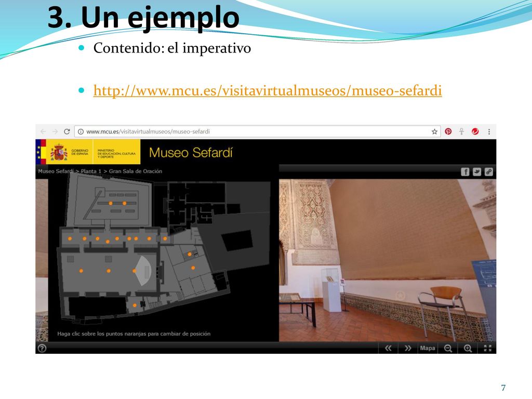Click the site info icon in the address bar
The height and width of the screenshot is (399, 532).
point(81,131)
